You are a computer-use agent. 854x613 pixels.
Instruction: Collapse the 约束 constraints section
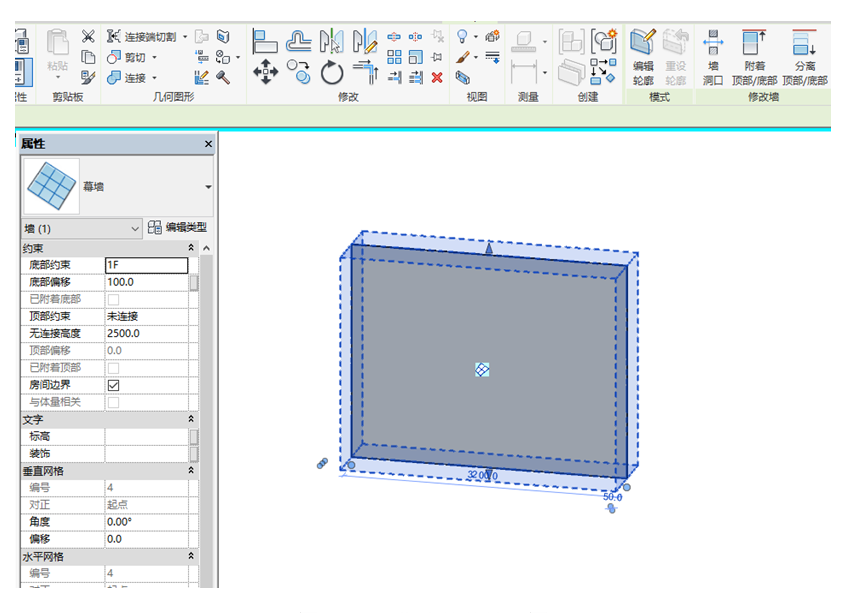coord(191,248)
